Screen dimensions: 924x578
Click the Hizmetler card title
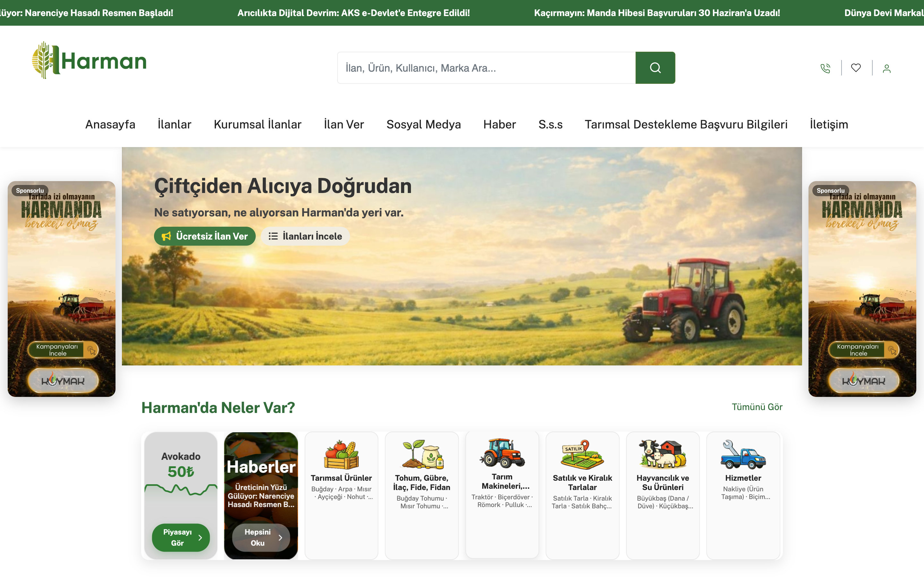tap(743, 478)
